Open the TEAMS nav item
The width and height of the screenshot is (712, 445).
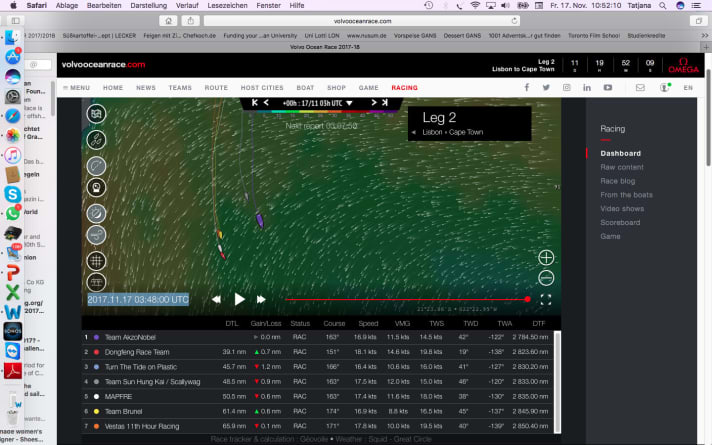[x=180, y=88]
